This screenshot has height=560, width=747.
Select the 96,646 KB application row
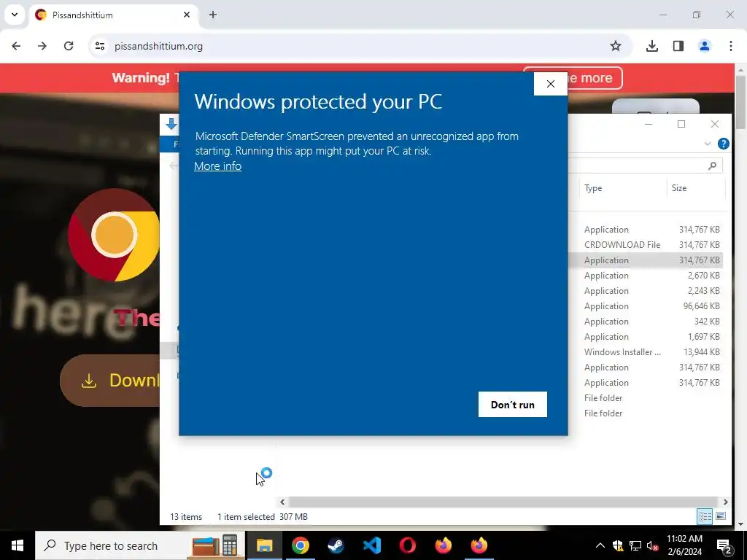point(646,306)
